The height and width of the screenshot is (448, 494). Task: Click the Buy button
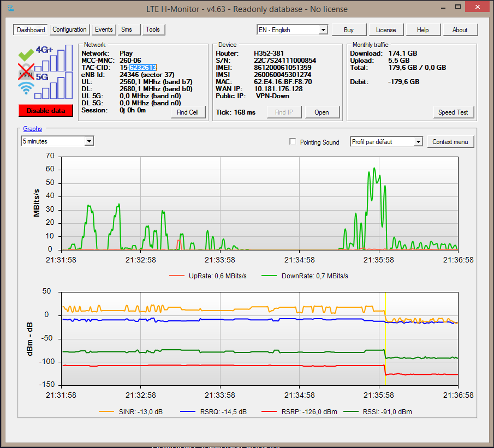(x=349, y=30)
